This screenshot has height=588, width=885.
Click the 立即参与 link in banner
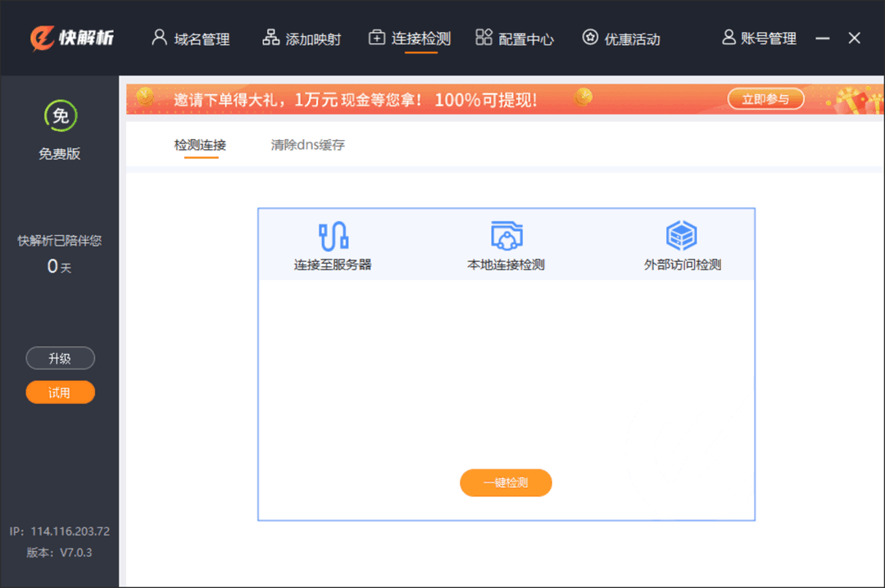click(x=765, y=97)
